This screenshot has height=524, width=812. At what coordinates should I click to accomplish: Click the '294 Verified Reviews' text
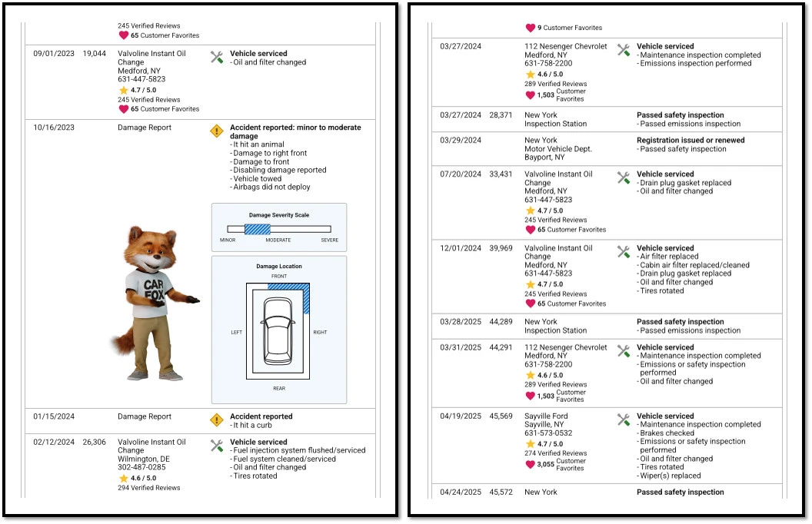click(149, 488)
